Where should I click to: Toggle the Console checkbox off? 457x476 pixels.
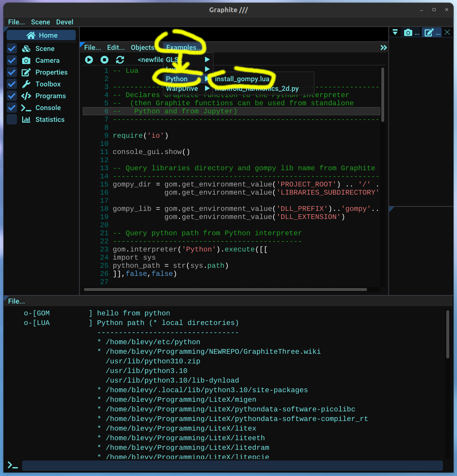(12, 108)
